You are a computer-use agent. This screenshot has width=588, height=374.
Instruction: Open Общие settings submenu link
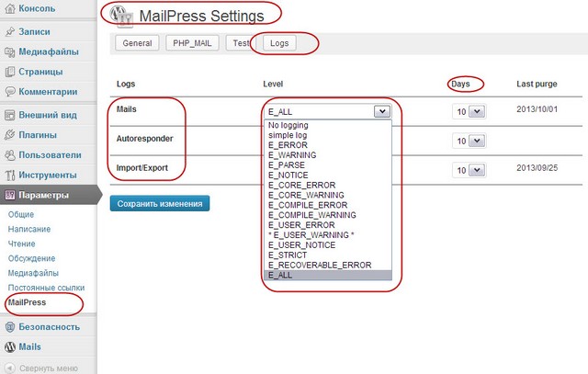tap(21, 215)
